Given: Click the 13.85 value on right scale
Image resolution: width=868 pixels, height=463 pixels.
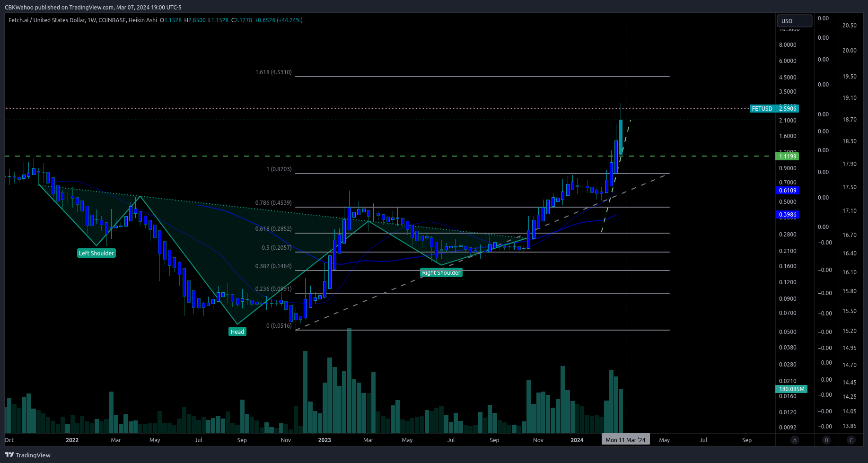Looking at the screenshot, I should [x=850, y=426].
